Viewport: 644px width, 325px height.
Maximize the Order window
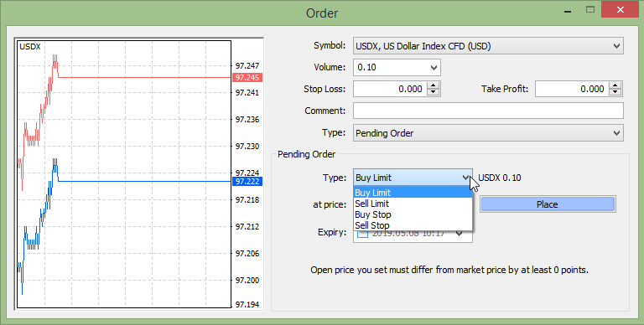pos(590,10)
